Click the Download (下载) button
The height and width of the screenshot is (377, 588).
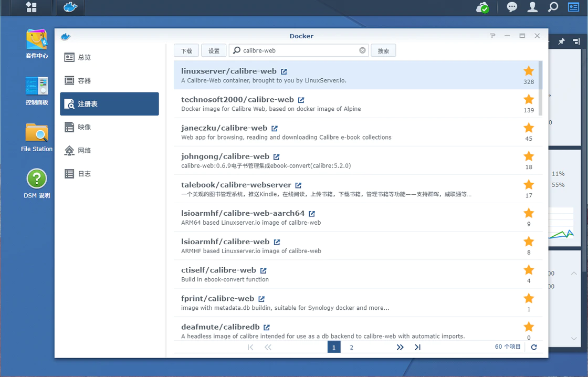click(x=186, y=51)
